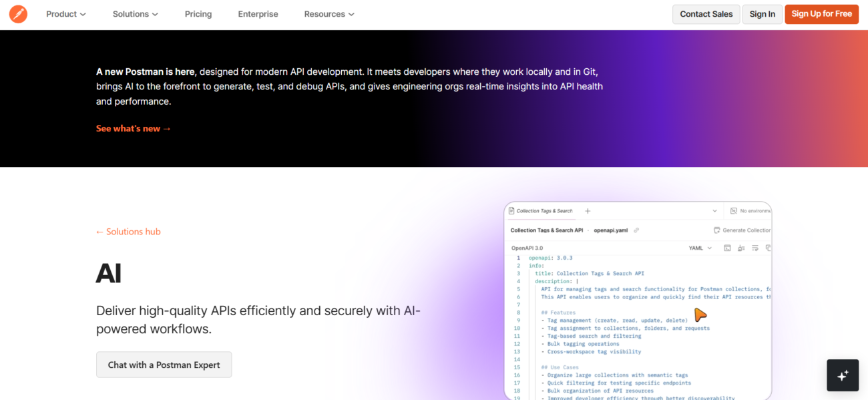Expand the tab list chevron in the editor
Screen dimensions: 868x400
pos(714,211)
